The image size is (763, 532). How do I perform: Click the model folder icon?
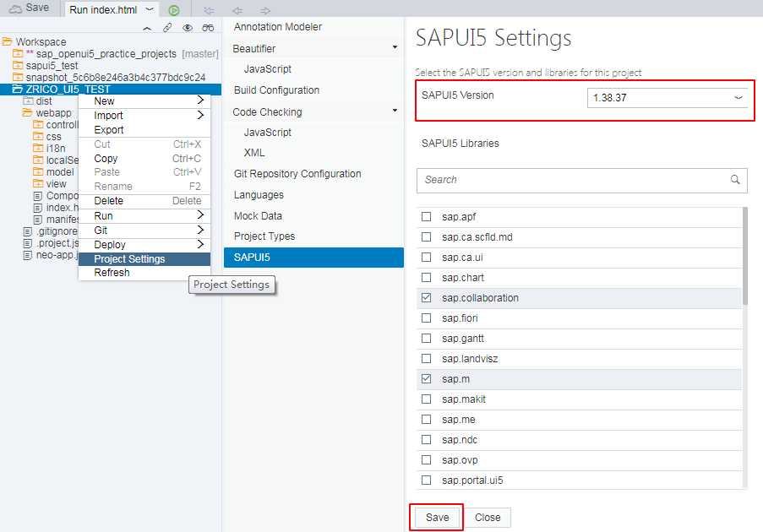point(38,171)
